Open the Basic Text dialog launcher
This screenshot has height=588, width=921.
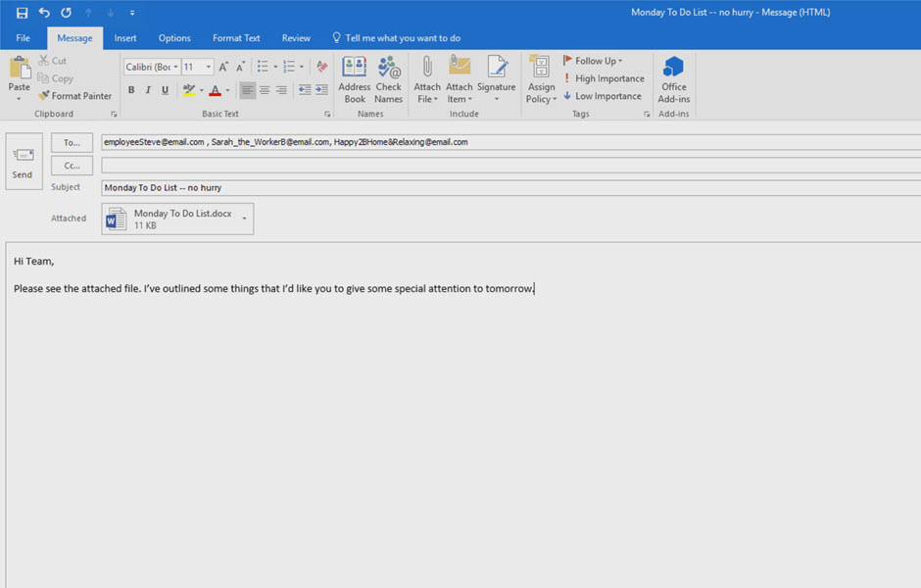click(x=327, y=115)
